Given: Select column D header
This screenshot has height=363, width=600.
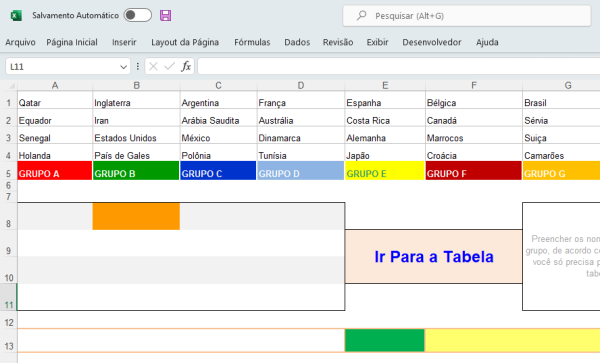Looking at the screenshot, I should point(301,85).
